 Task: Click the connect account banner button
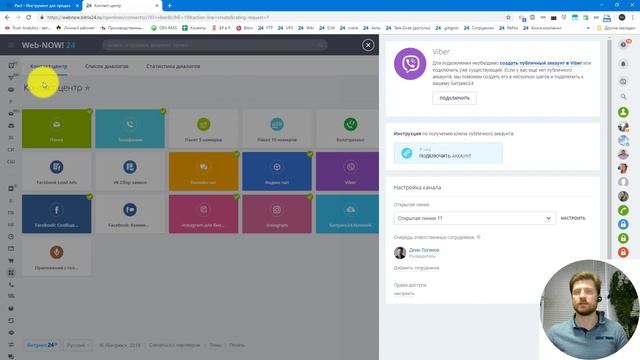coord(448,153)
